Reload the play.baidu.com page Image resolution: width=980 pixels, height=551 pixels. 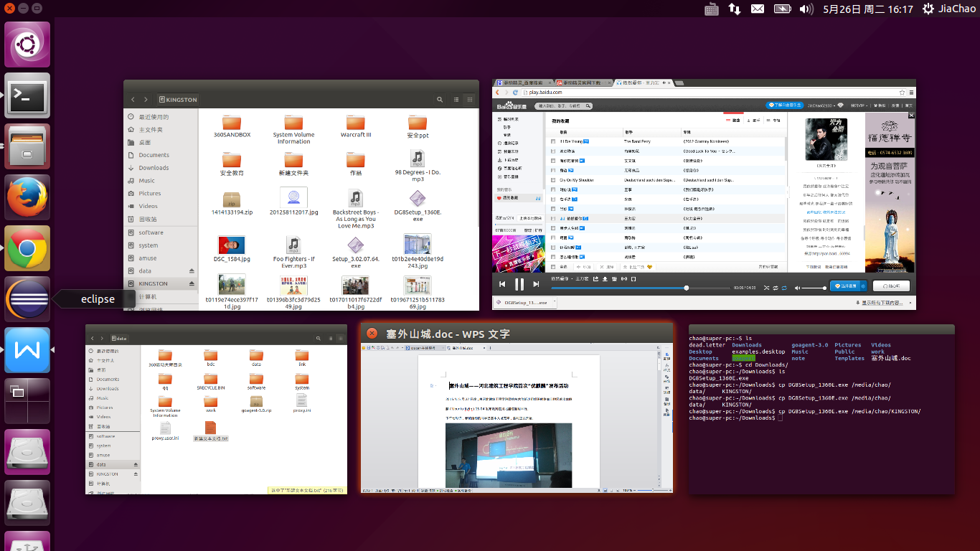(x=515, y=93)
